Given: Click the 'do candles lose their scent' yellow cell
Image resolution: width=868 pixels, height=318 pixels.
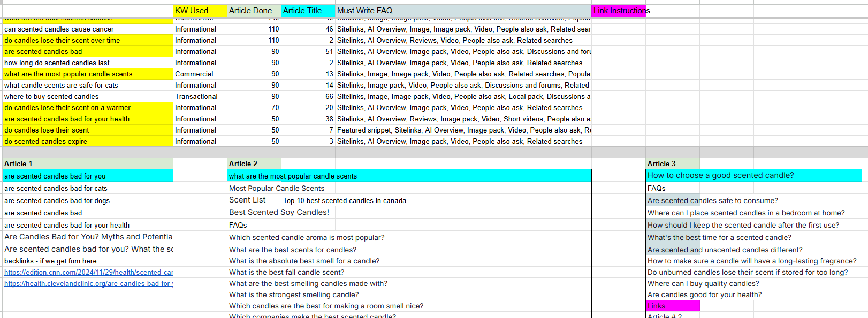Looking at the screenshot, I should point(88,130).
